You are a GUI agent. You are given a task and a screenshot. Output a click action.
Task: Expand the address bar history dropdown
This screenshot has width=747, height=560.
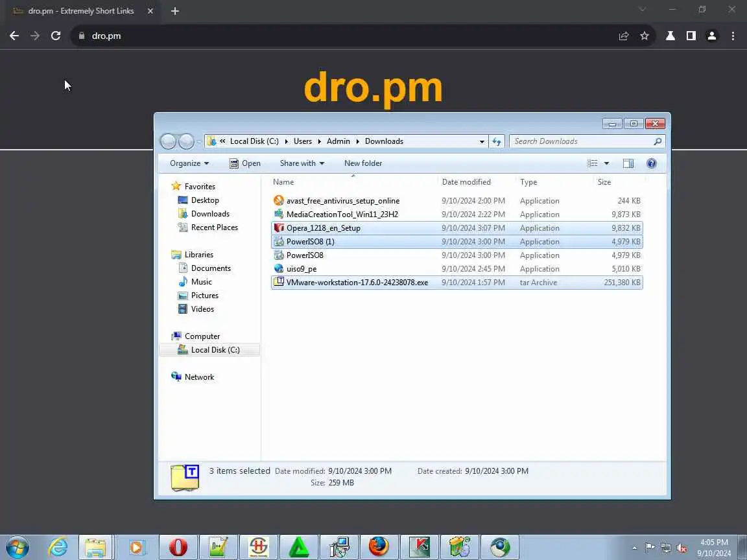[x=482, y=141]
